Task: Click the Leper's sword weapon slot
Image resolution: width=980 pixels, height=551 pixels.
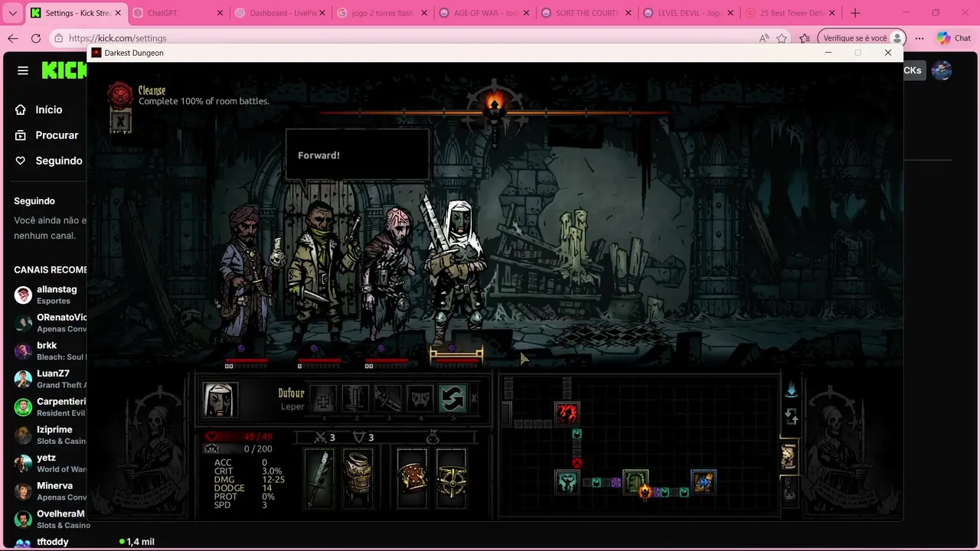Action: click(x=319, y=479)
